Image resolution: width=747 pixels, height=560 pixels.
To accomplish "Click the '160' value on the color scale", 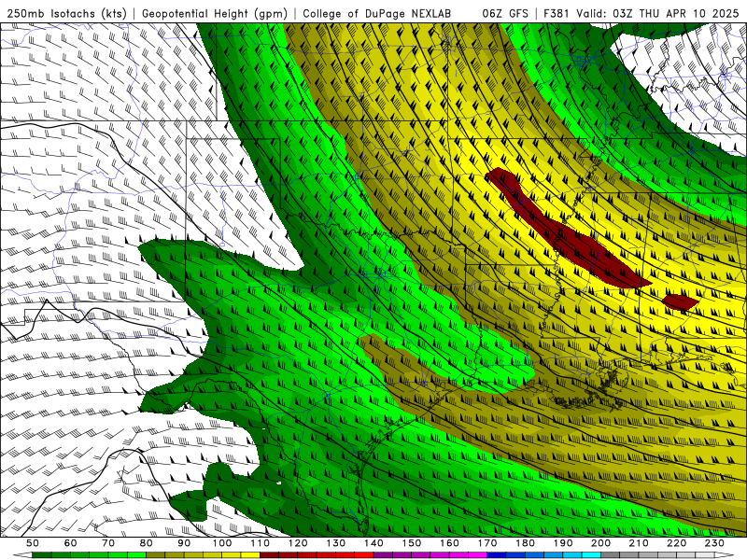I will tap(449, 543).
